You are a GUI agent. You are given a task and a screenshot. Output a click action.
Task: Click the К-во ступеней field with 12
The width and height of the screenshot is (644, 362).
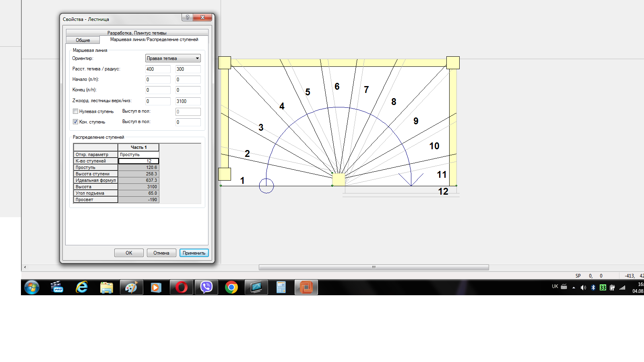pyautogui.click(x=138, y=161)
